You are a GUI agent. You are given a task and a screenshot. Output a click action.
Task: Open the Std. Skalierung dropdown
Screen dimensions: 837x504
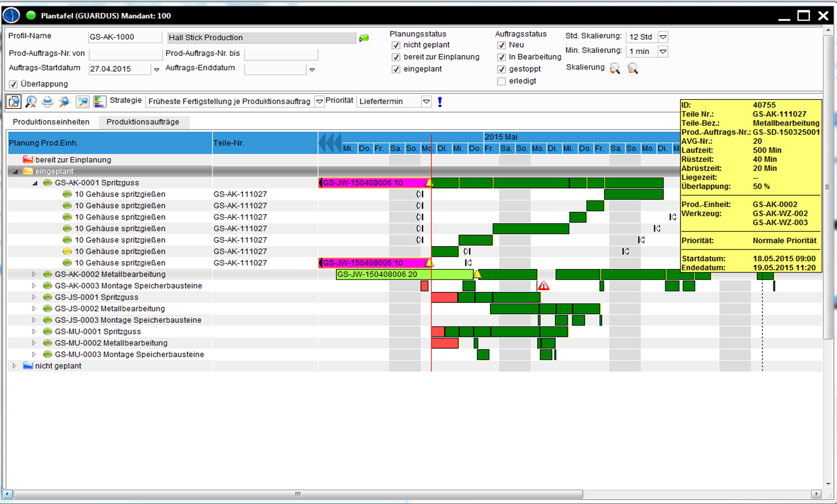(663, 37)
